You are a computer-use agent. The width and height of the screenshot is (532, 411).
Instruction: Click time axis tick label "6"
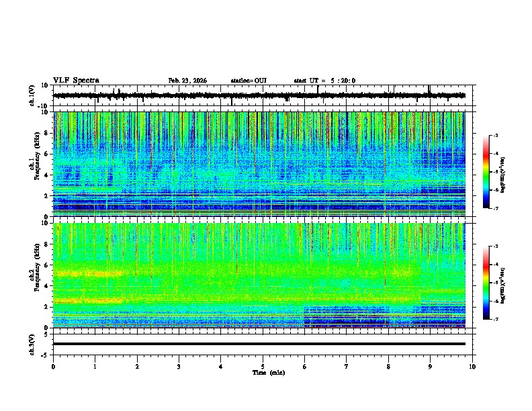304,367
